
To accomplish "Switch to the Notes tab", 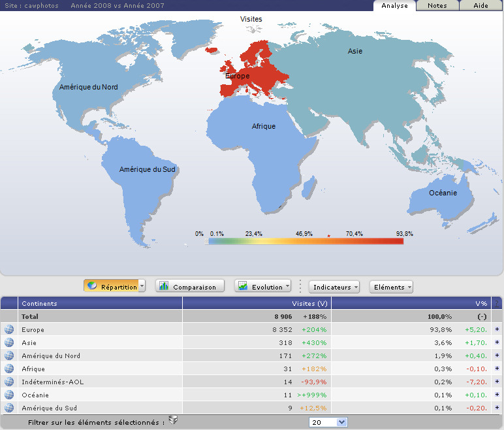I will [437, 5].
